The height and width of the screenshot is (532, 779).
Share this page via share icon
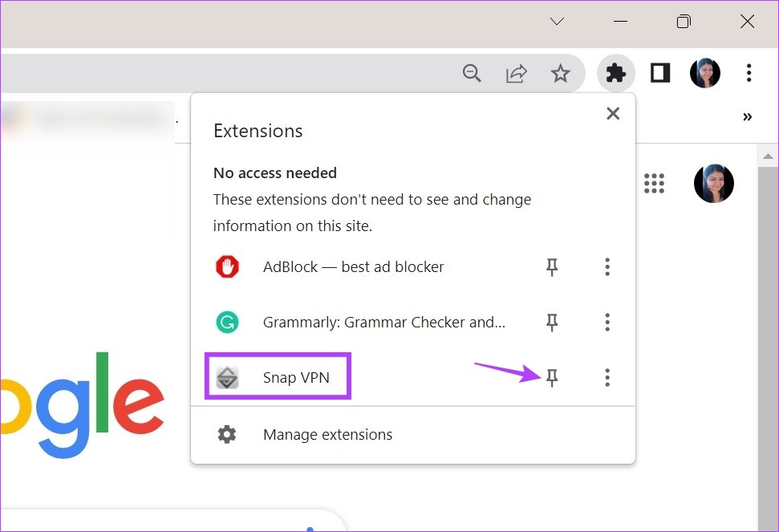coord(516,74)
